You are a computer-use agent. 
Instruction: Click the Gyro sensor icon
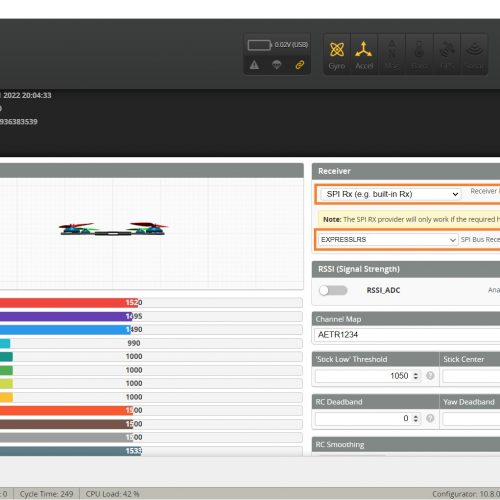coord(337,54)
